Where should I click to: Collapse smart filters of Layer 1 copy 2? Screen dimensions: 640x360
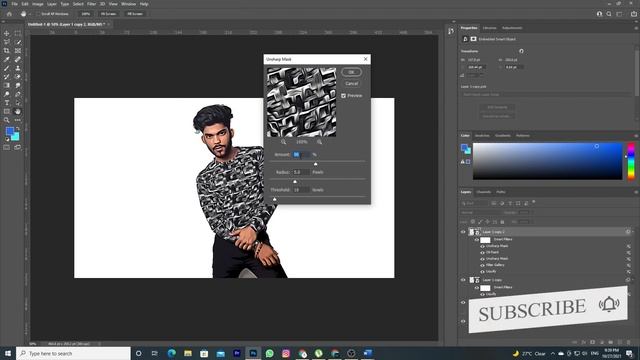633,232
